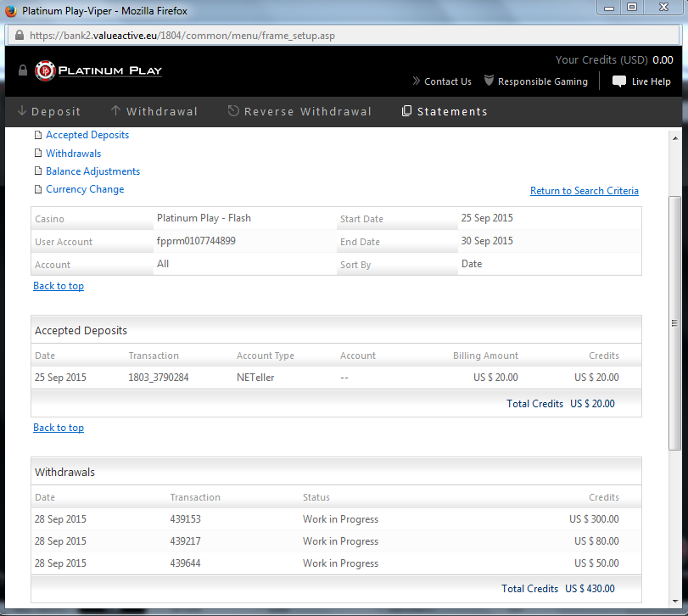
Task: Click document icon beside Balance Adjustments link
Action: (38, 171)
